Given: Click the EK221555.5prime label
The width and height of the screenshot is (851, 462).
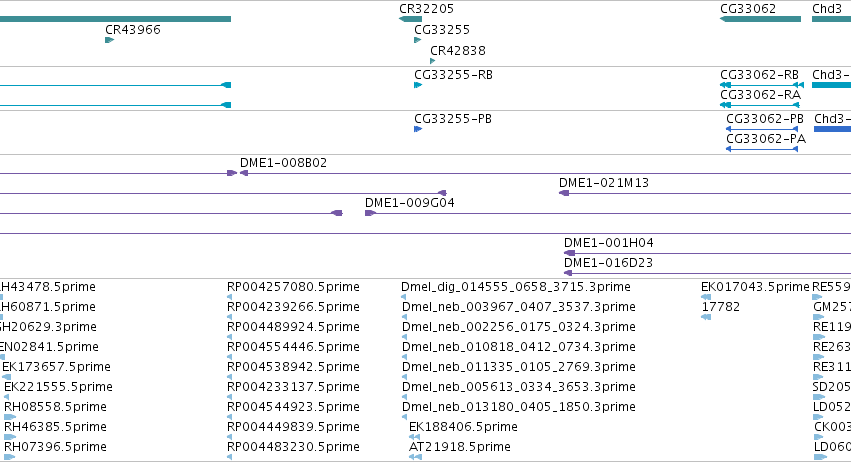Looking at the screenshot, I should (x=58, y=388).
